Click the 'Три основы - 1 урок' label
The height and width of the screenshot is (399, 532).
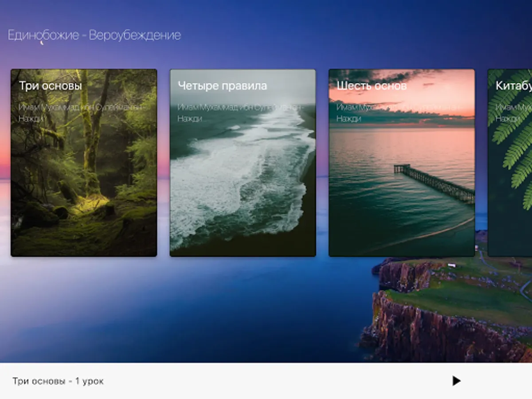[58, 381]
